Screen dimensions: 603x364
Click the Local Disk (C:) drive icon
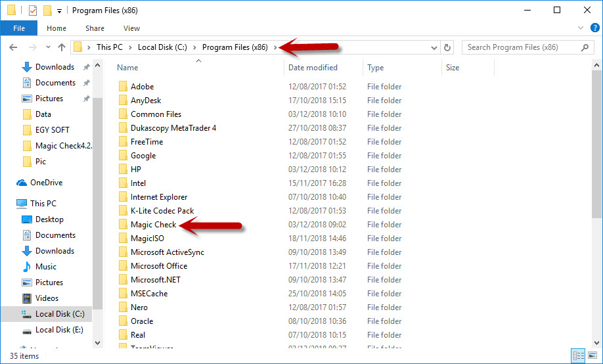click(26, 314)
